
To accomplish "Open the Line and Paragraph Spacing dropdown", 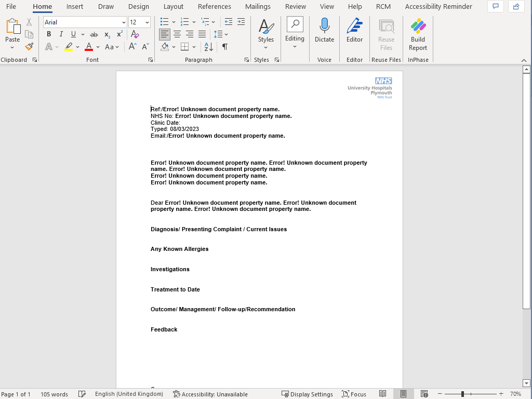I will point(220,34).
